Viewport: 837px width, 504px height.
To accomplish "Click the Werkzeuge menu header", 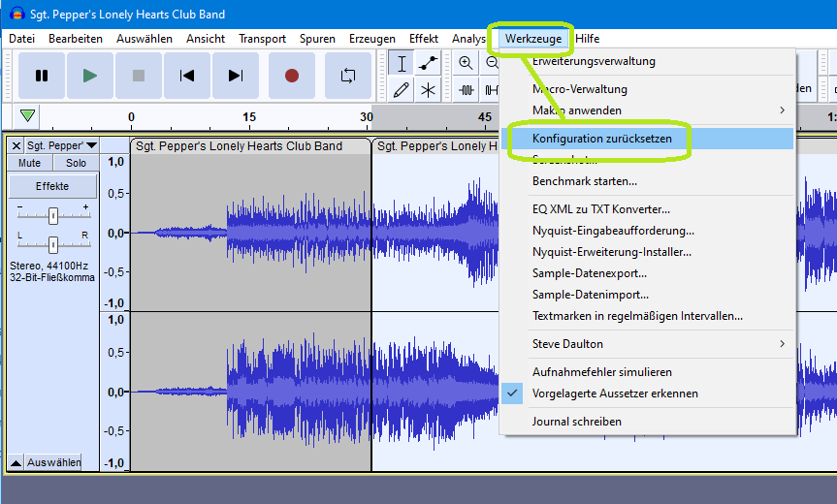I will (x=533, y=39).
